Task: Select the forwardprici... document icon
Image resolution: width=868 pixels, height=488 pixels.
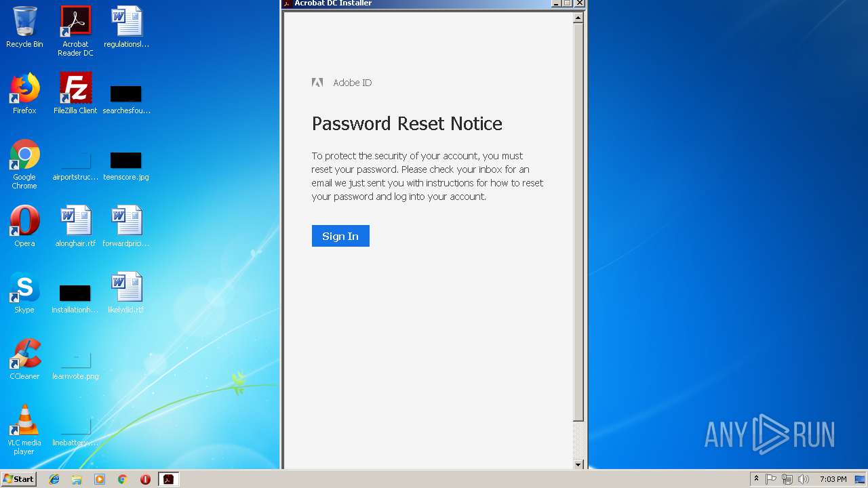Action: point(126,226)
